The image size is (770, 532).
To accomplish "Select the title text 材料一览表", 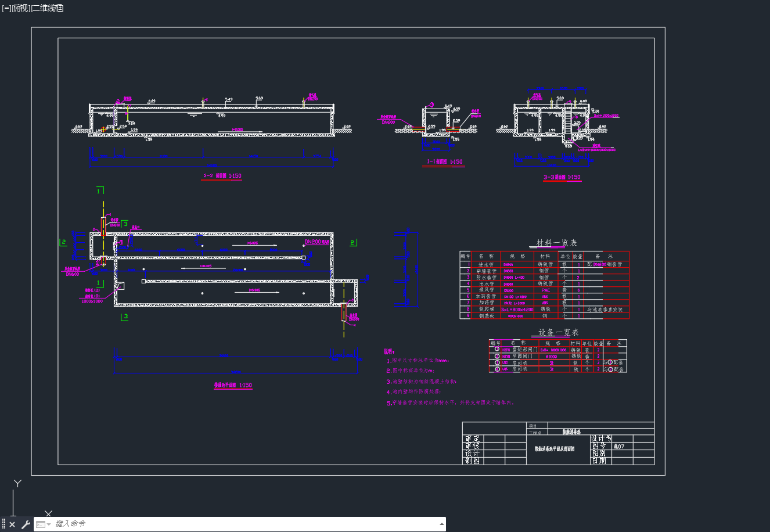I will tap(556, 243).
